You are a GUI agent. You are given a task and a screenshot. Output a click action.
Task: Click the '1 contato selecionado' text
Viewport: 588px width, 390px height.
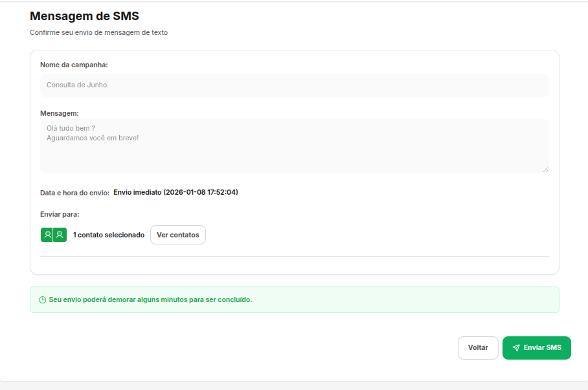click(107, 234)
